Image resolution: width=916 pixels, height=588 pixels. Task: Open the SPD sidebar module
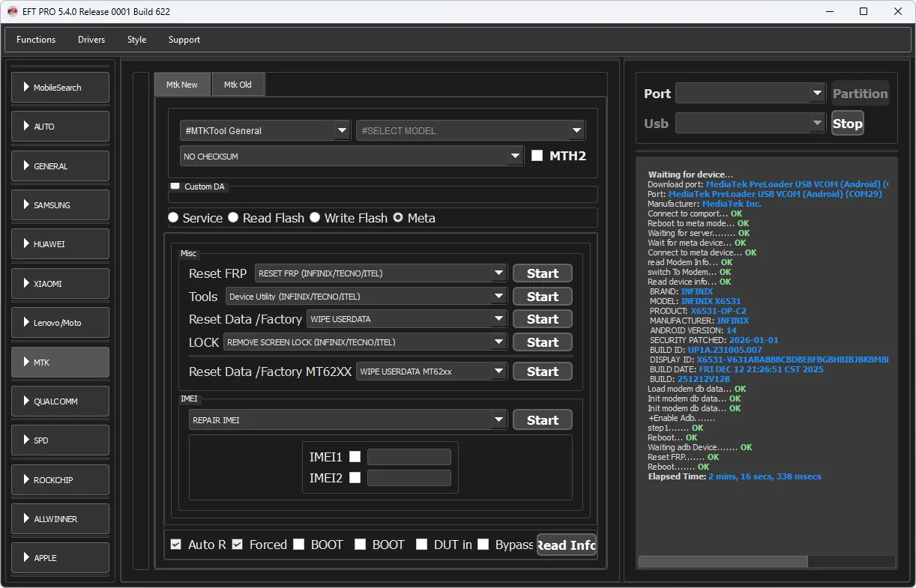coord(60,440)
